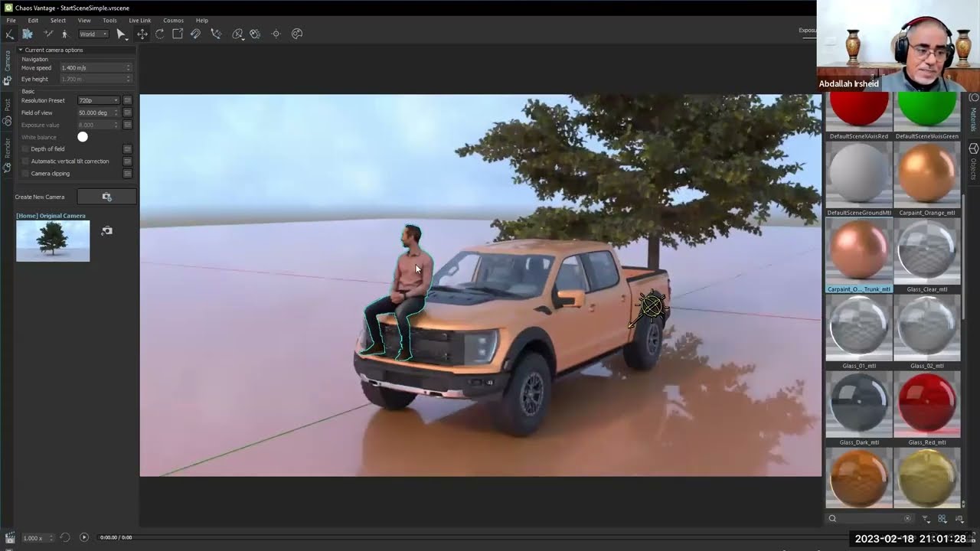
Task: Open options button beside Camera clipping
Action: click(x=128, y=173)
